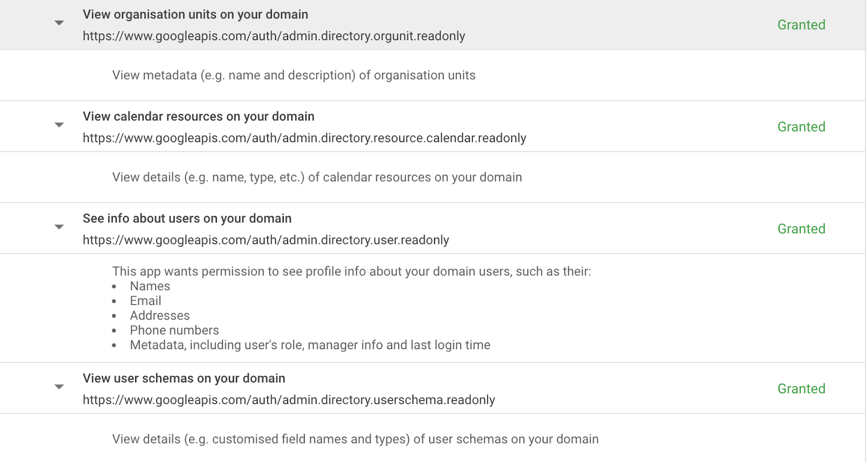Click Granted status for organisation units
868x462 pixels.
click(801, 25)
